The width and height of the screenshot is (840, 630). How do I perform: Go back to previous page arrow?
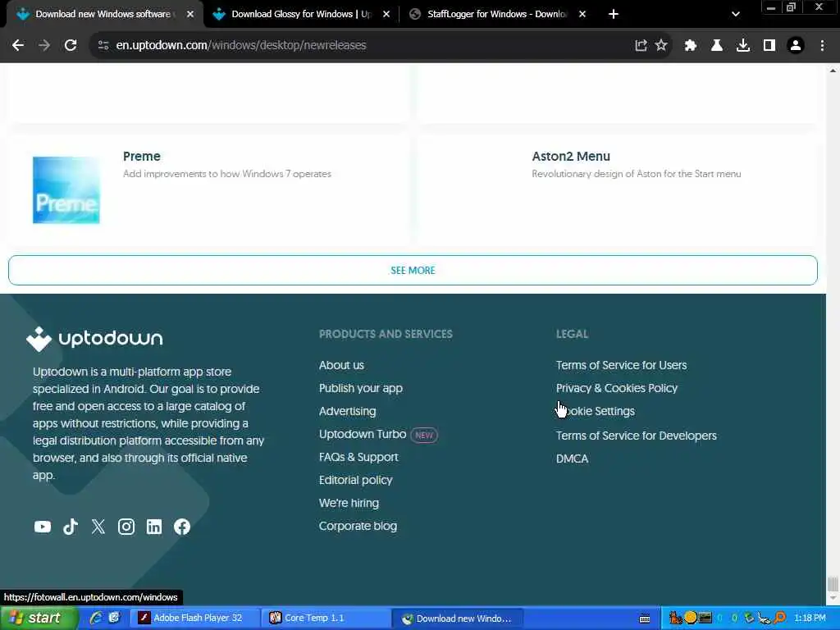[x=18, y=46]
